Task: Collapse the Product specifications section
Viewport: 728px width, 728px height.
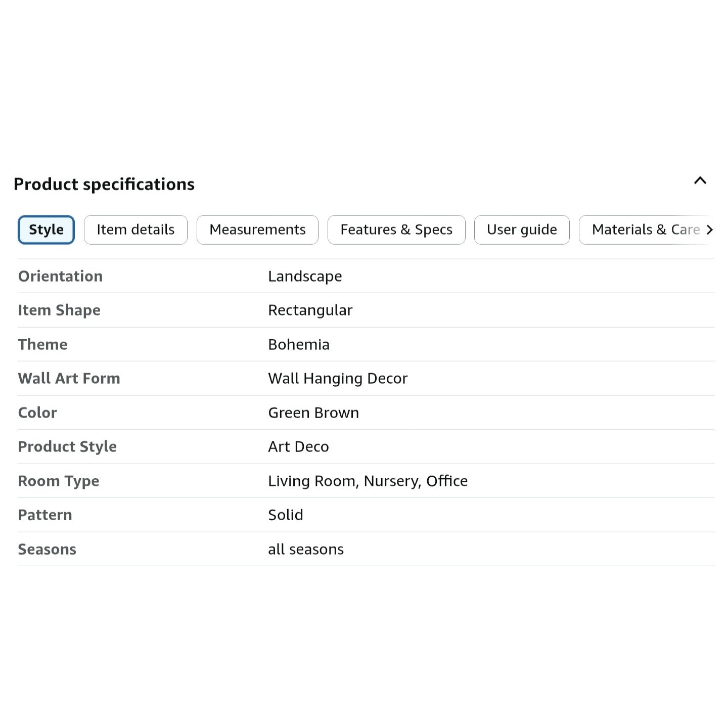Action: pos(700,180)
